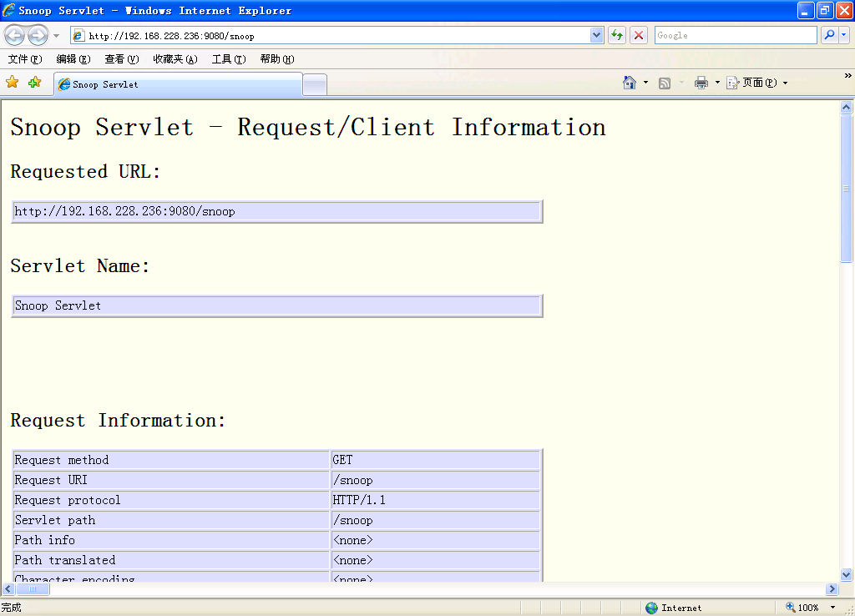Viewport: 855px width, 616px height.
Task: Select the Snoop Servlet tab
Action: tap(177, 84)
